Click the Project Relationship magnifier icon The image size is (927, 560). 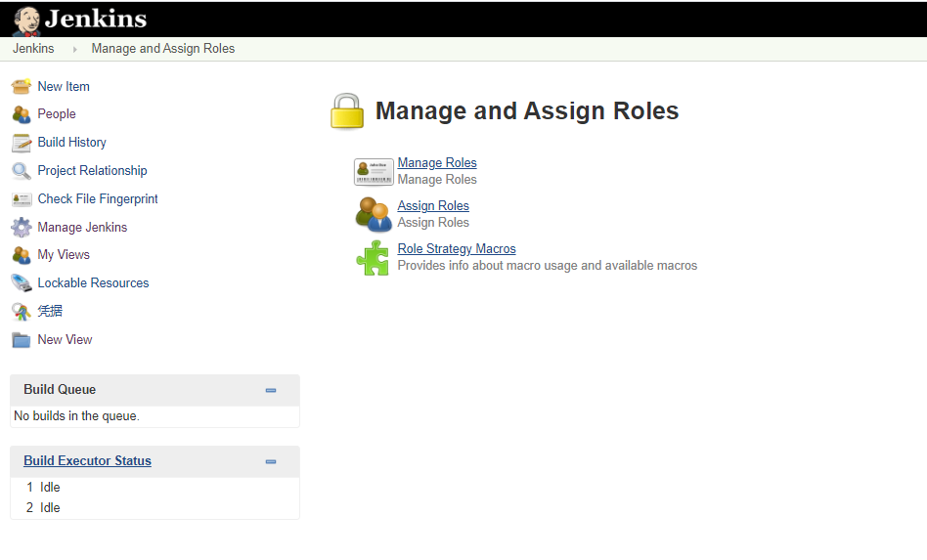22,171
